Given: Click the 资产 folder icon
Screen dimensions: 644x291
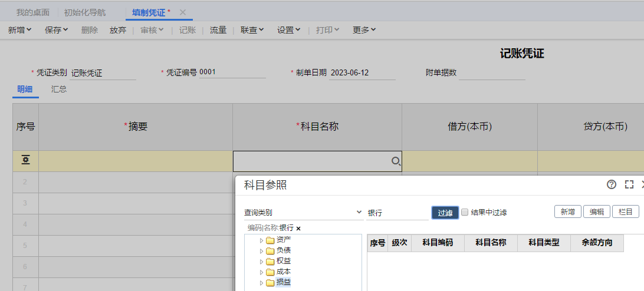Looking at the screenshot, I should point(270,240).
